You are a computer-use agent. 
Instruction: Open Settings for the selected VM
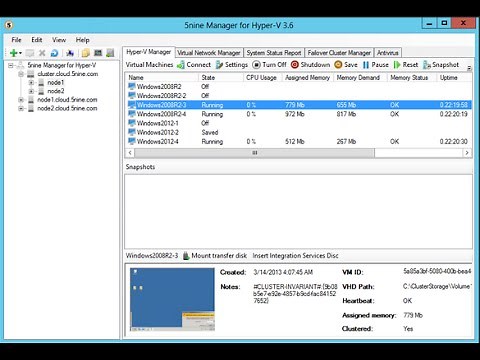232,65
